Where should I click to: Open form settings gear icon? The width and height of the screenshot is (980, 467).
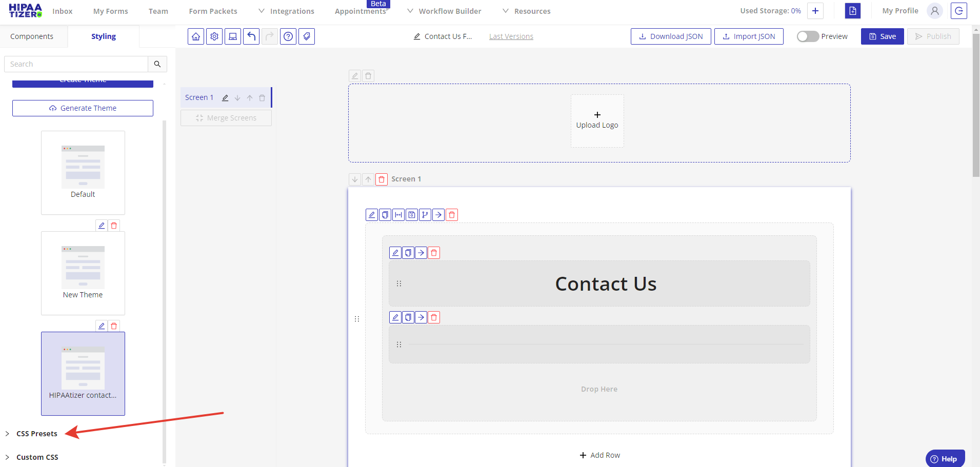214,36
